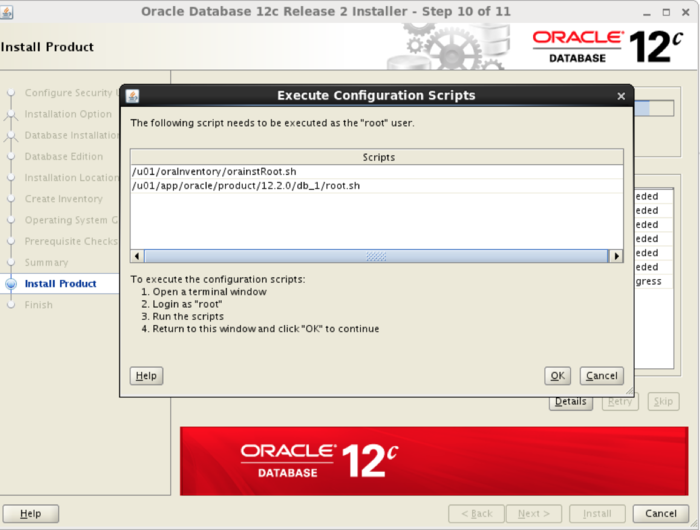Click the < Back button
The height and width of the screenshot is (530, 700).
476,513
